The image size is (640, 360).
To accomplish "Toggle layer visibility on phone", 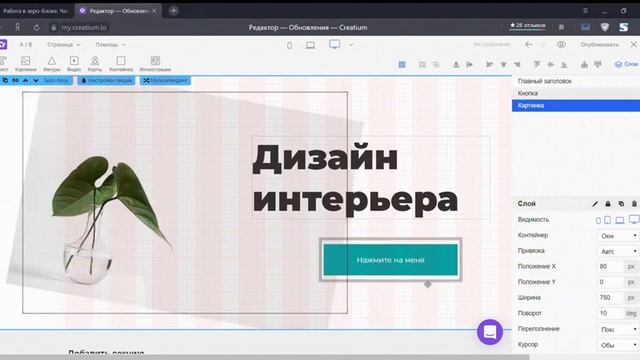I will (598, 220).
